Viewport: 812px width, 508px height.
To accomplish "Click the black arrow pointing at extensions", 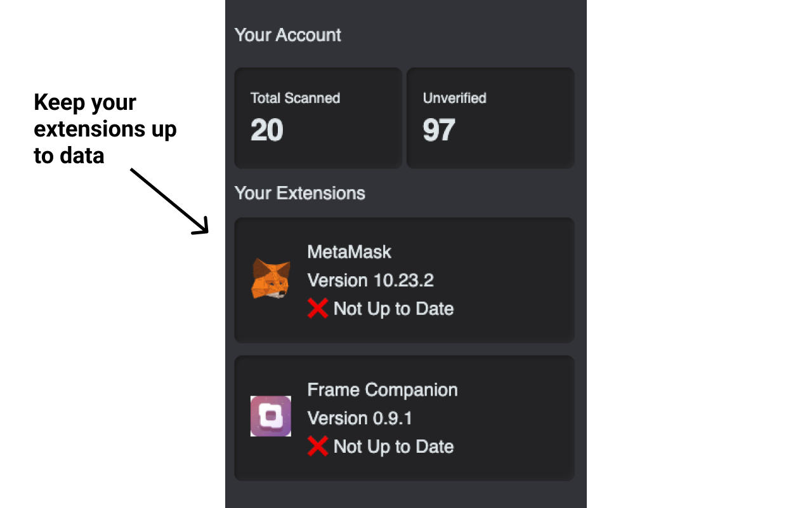I will pyautogui.click(x=169, y=201).
